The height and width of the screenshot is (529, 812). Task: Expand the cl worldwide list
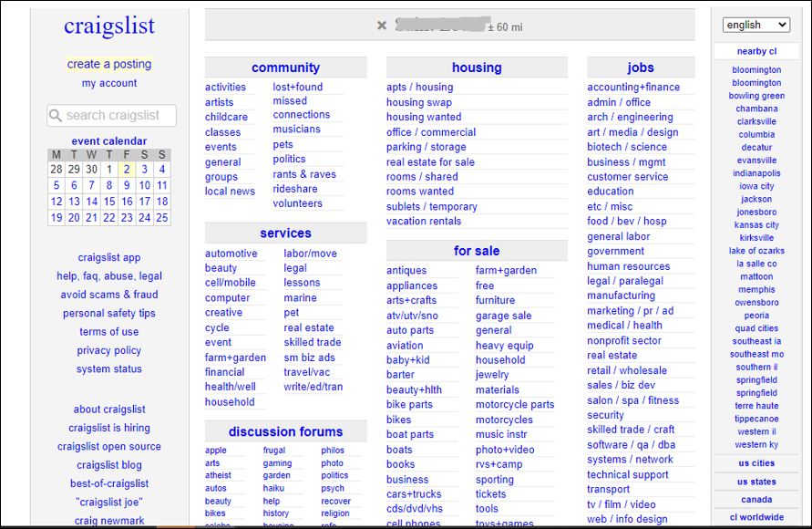[x=756, y=517]
